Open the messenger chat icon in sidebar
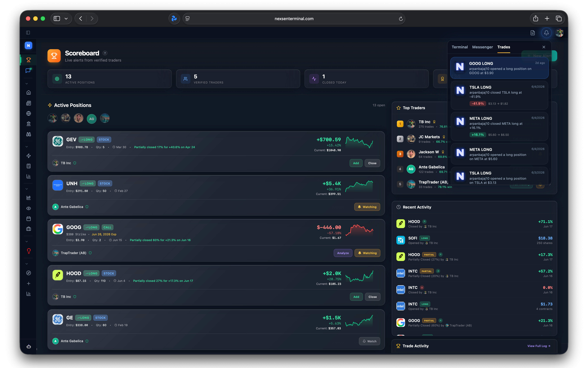 pyautogui.click(x=28, y=71)
